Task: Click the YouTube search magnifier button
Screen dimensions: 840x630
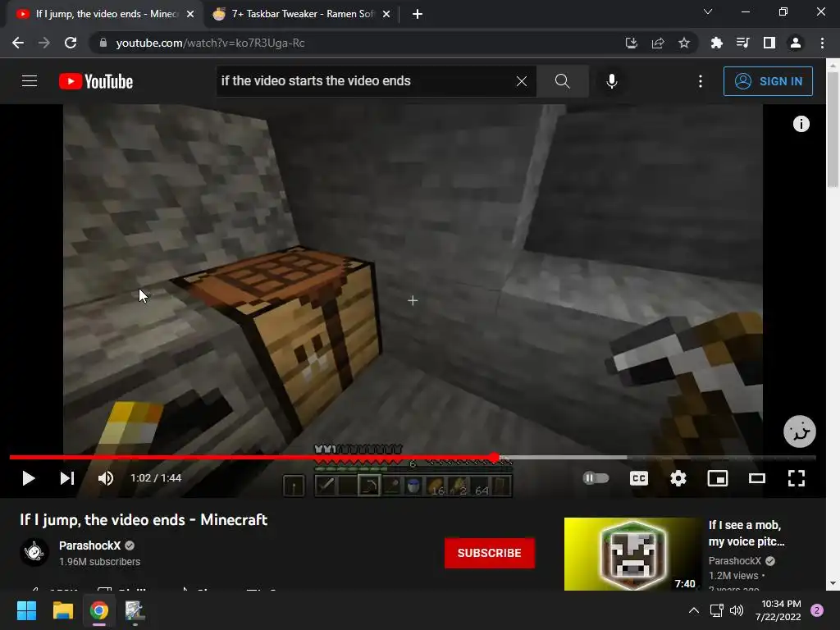Action: 563,81
